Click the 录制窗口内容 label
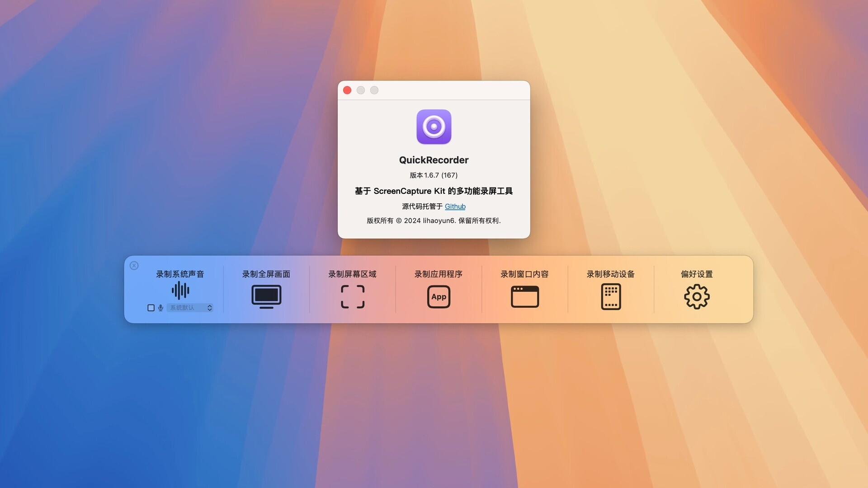Viewport: 868px width, 488px height. [x=525, y=274]
